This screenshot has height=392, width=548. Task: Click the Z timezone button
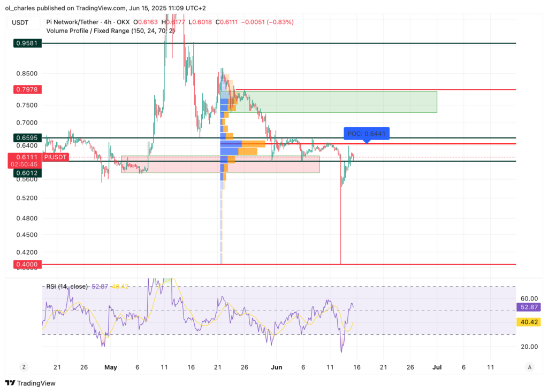[24, 367]
